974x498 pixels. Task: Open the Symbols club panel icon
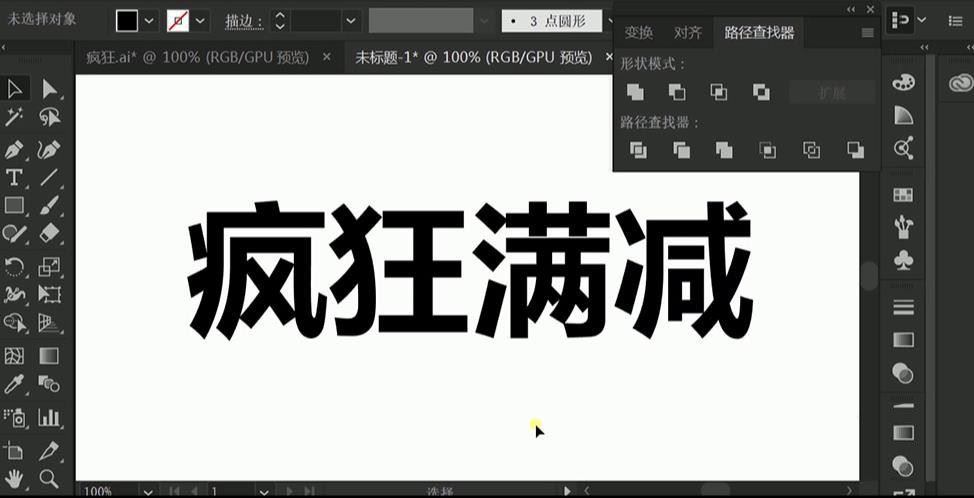[x=903, y=260]
